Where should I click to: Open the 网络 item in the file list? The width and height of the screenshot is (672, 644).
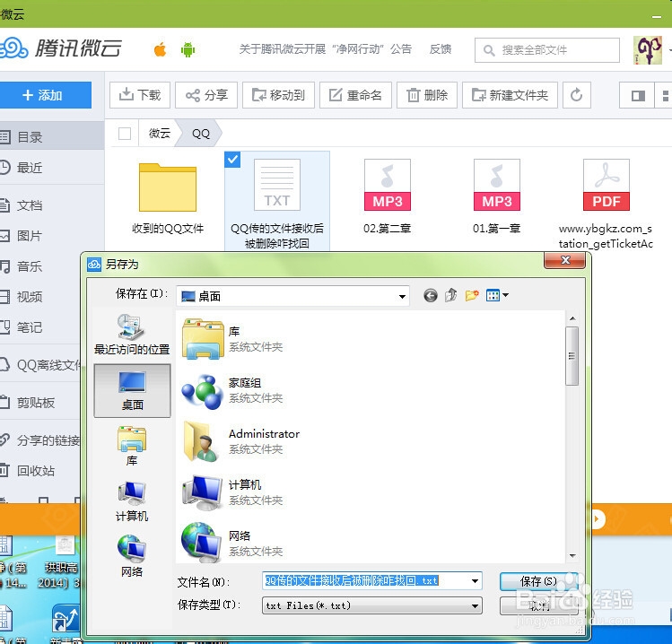231,543
